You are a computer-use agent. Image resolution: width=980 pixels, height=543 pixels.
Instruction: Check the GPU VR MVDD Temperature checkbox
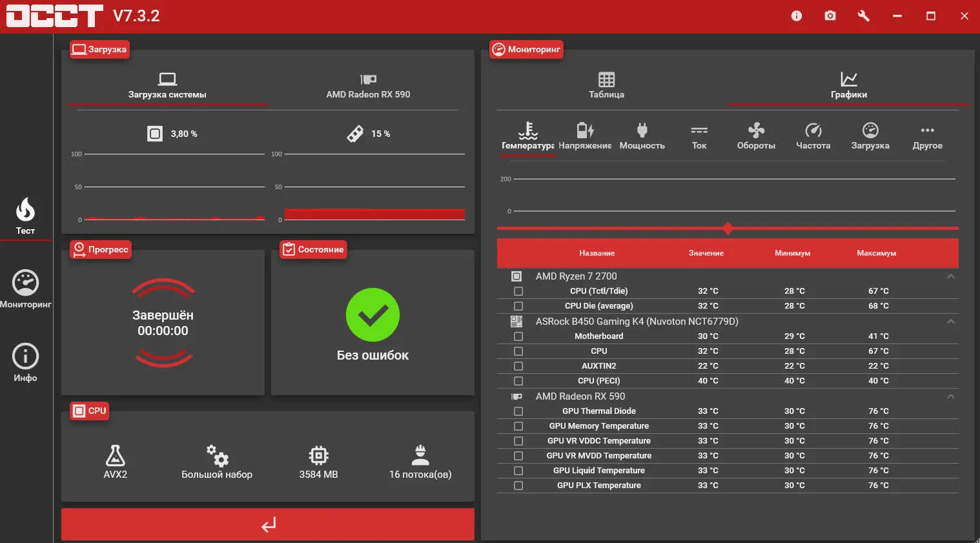pos(518,456)
